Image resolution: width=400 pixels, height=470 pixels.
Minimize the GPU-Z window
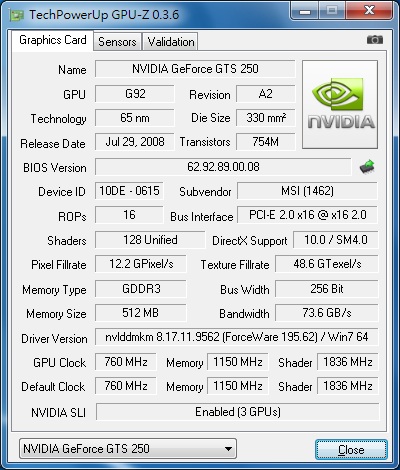tap(305, 11)
